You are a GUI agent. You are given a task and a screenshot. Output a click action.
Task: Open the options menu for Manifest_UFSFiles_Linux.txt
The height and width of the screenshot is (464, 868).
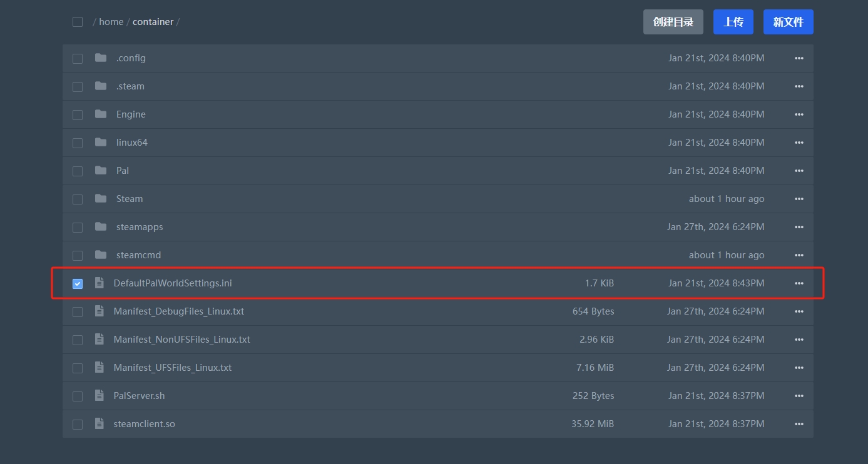[799, 368]
